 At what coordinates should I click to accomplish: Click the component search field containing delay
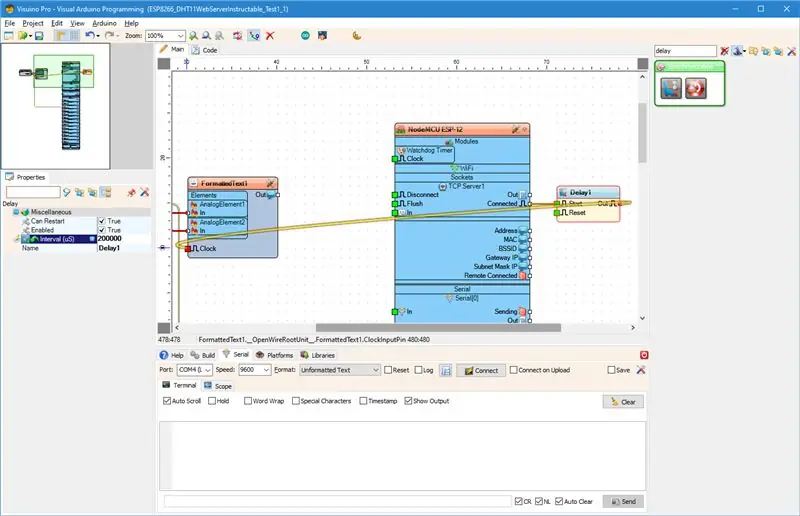685,51
